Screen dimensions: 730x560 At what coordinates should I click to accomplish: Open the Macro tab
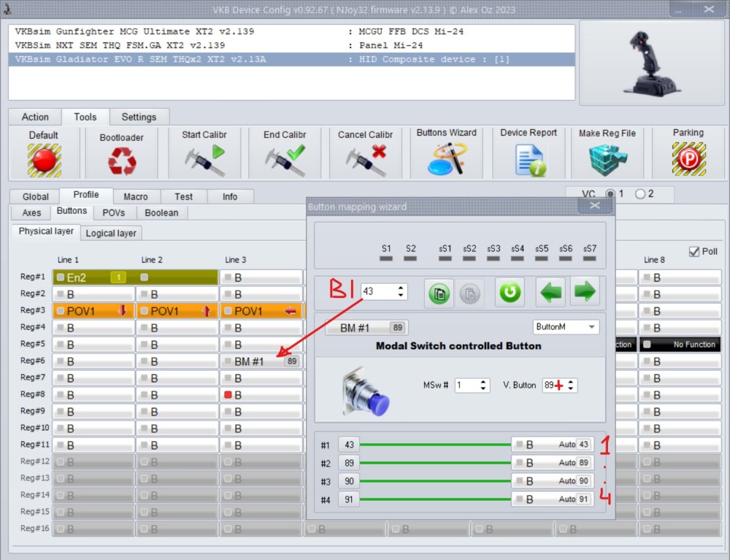pos(136,196)
